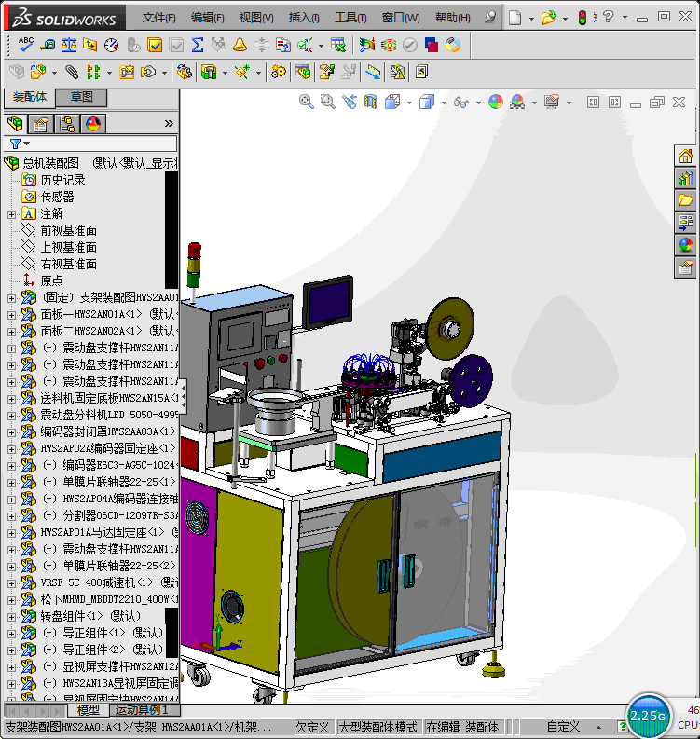Open View Settings monitor dropdown arrow

[569, 103]
